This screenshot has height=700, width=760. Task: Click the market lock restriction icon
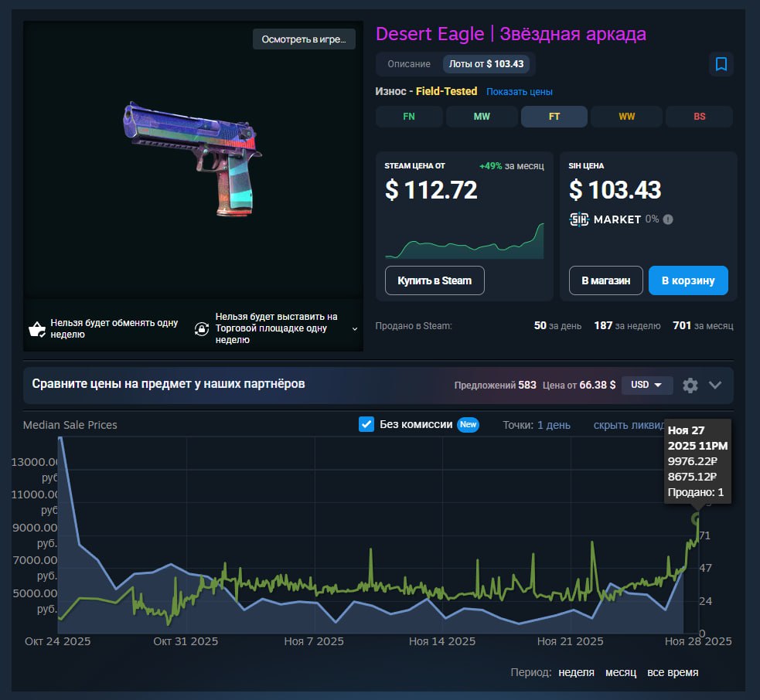click(202, 329)
